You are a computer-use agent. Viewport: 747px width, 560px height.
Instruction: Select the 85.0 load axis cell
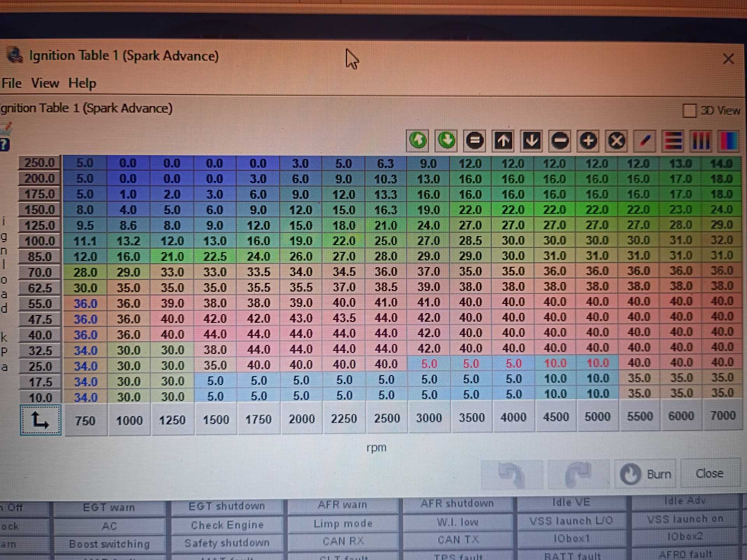point(40,257)
